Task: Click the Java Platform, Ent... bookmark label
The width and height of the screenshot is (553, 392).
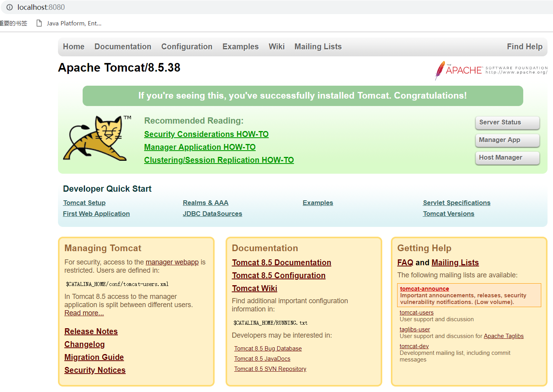Action: (74, 23)
